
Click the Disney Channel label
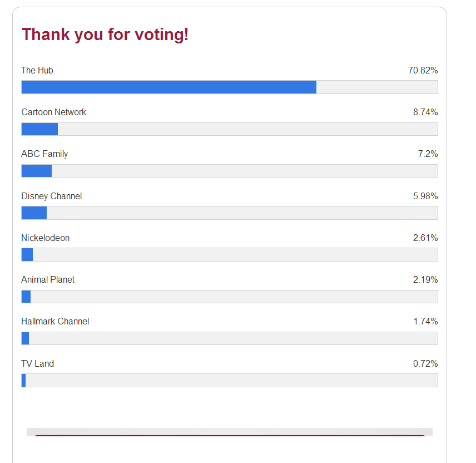[52, 196]
